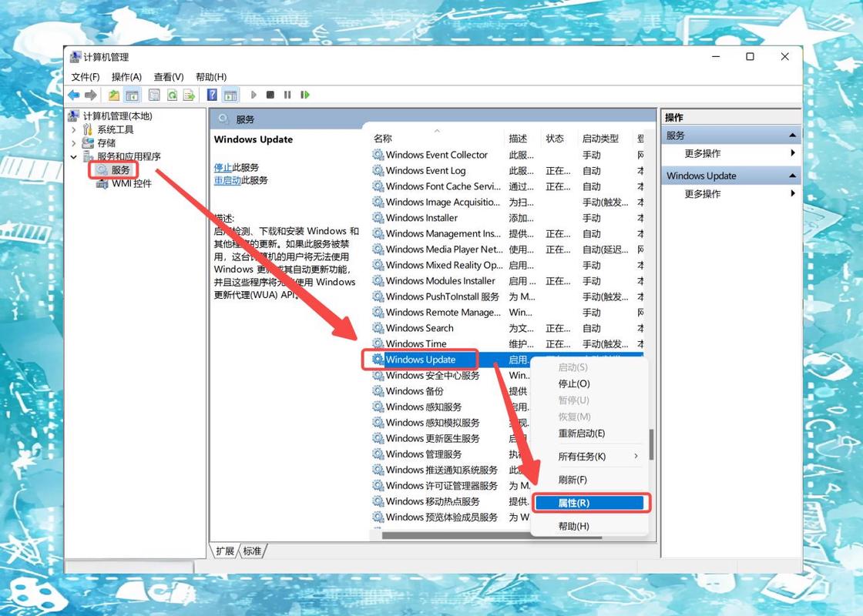Select the Windows Time service row
863x616 pixels.
point(506,343)
